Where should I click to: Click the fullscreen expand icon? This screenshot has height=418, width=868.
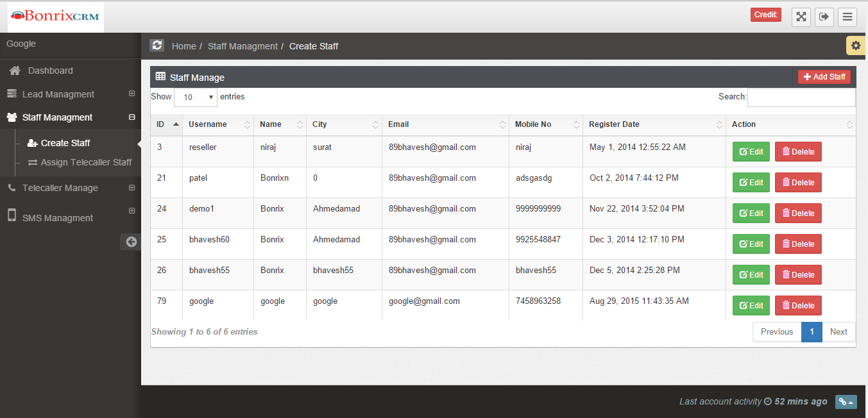pos(801,17)
